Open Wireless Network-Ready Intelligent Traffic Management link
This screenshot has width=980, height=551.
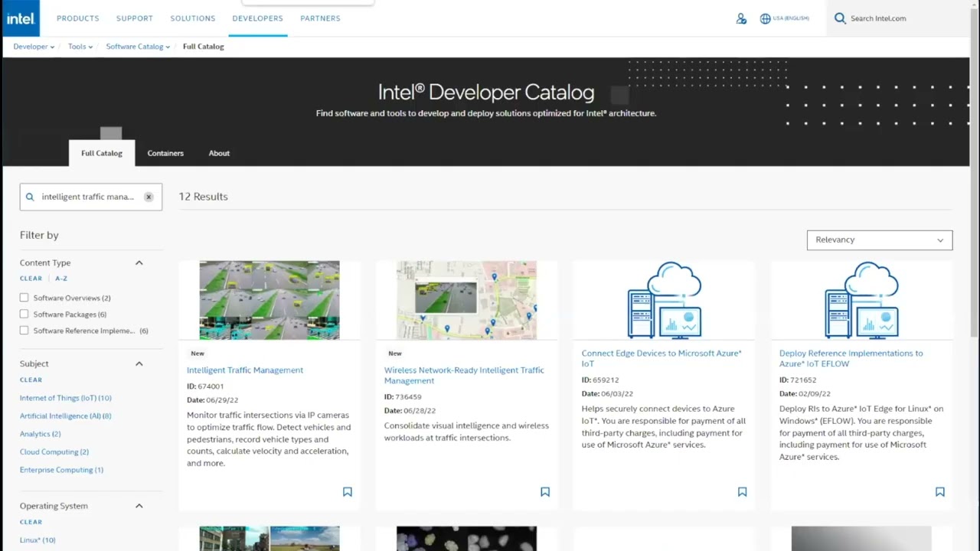[464, 375]
